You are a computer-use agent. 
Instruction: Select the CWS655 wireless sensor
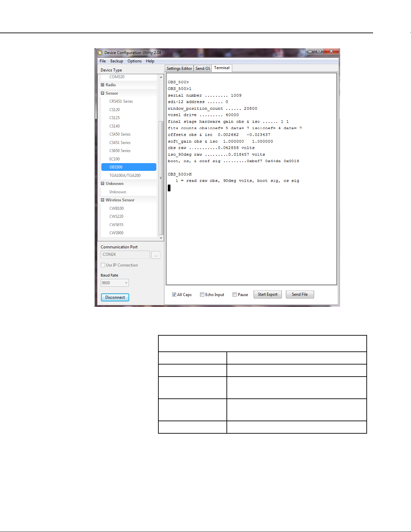click(x=116, y=225)
